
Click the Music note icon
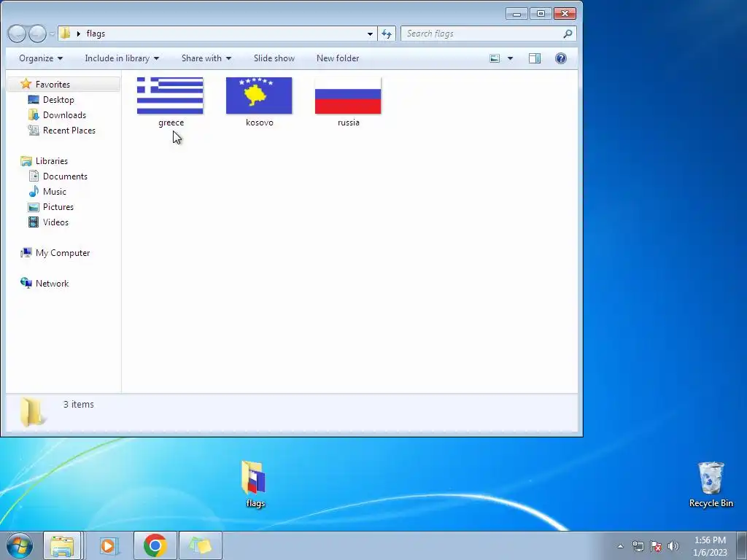tap(34, 192)
